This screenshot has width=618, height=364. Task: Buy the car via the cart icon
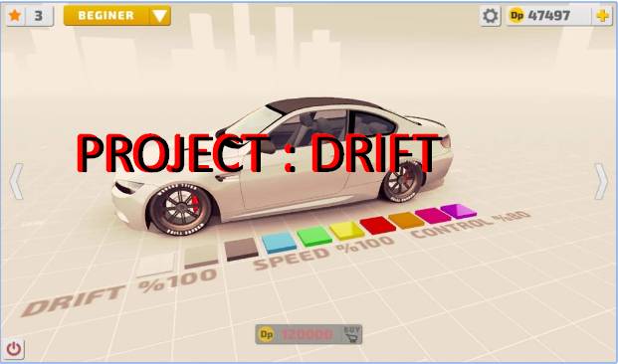351,334
